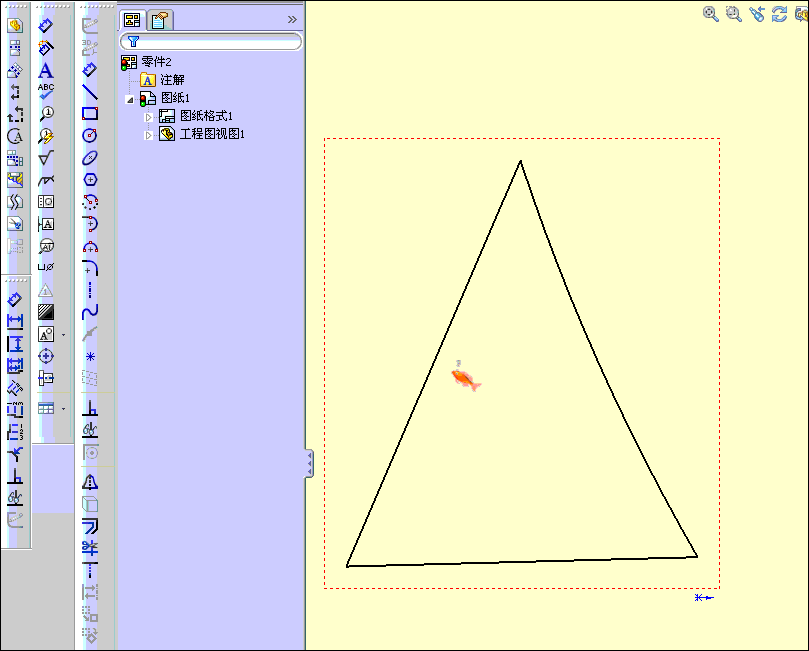
Task: Select the Chamfer Dimension tool
Action: tap(15, 454)
